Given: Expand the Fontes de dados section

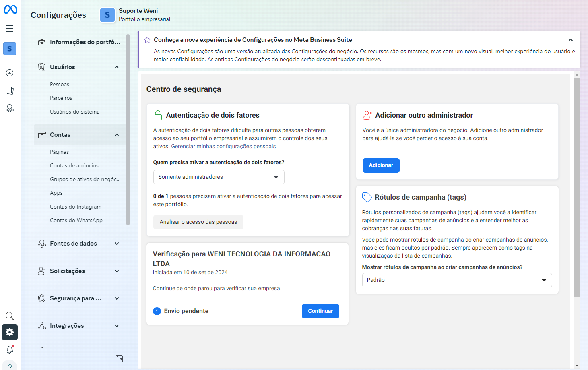Looking at the screenshot, I should pyautogui.click(x=117, y=243).
